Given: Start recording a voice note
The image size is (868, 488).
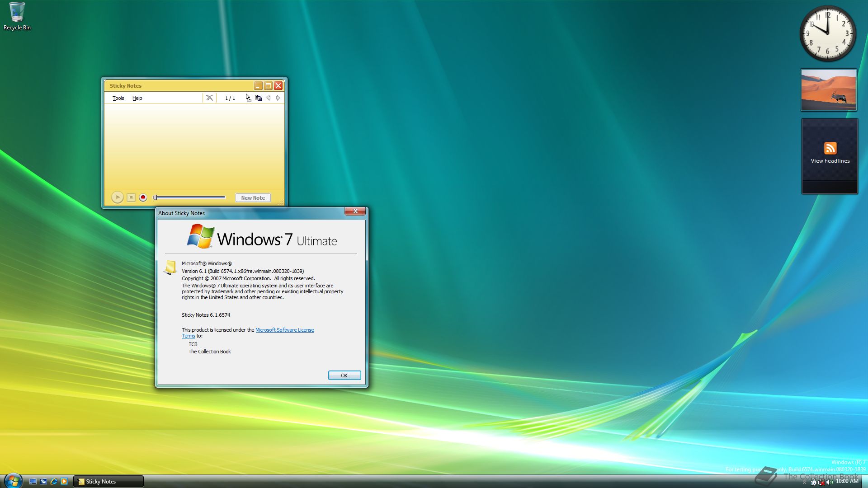Looking at the screenshot, I should 143,197.
